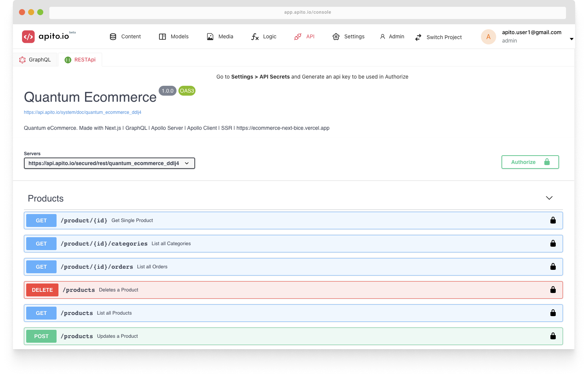Click the 'Updates a Product' description

click(117, 336)
